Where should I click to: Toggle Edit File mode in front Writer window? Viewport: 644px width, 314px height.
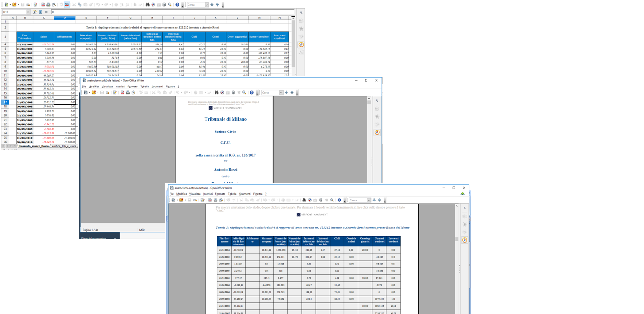202,200
